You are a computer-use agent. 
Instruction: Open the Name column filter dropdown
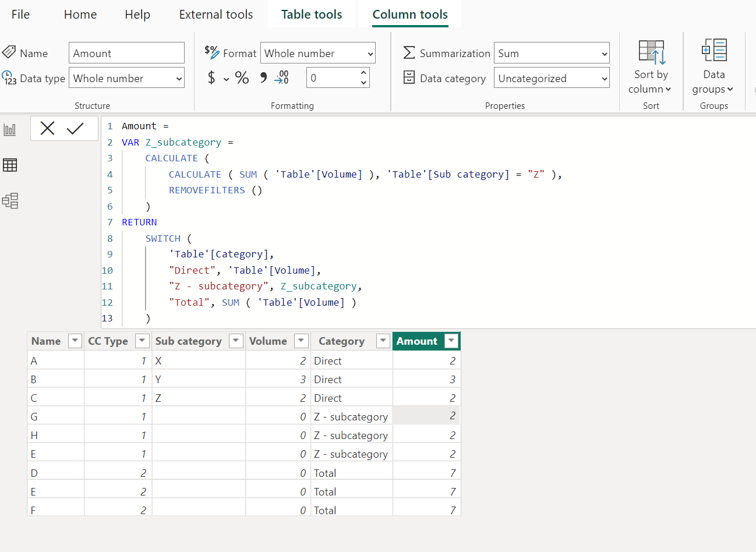75,341
